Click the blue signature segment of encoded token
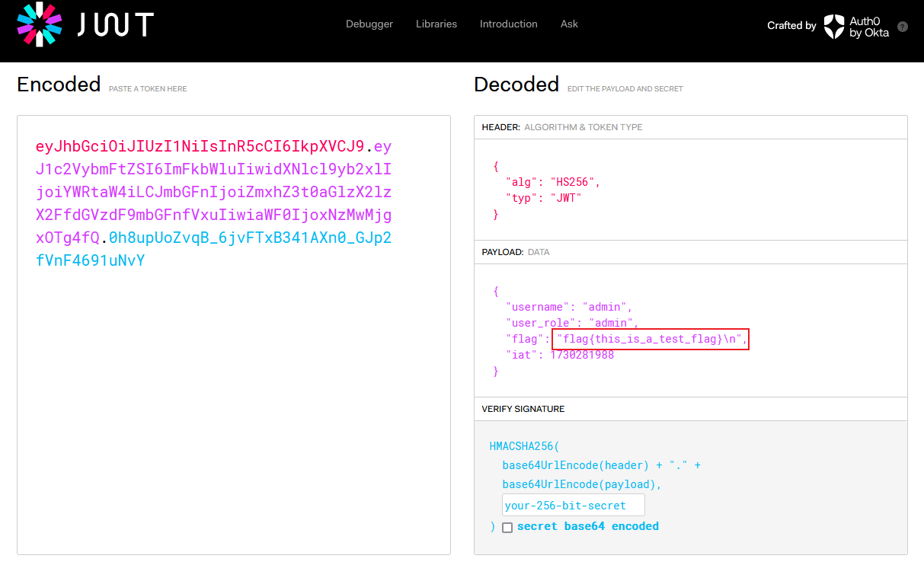The width and height of the screenshot is (924, 565). pos(250,238)
